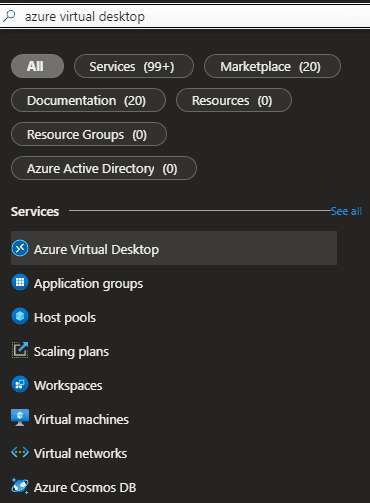Image resolution: width=370 pixels, height=503 pixels.
Task: Click the Host pools icon
Action: tap(20, 316)
